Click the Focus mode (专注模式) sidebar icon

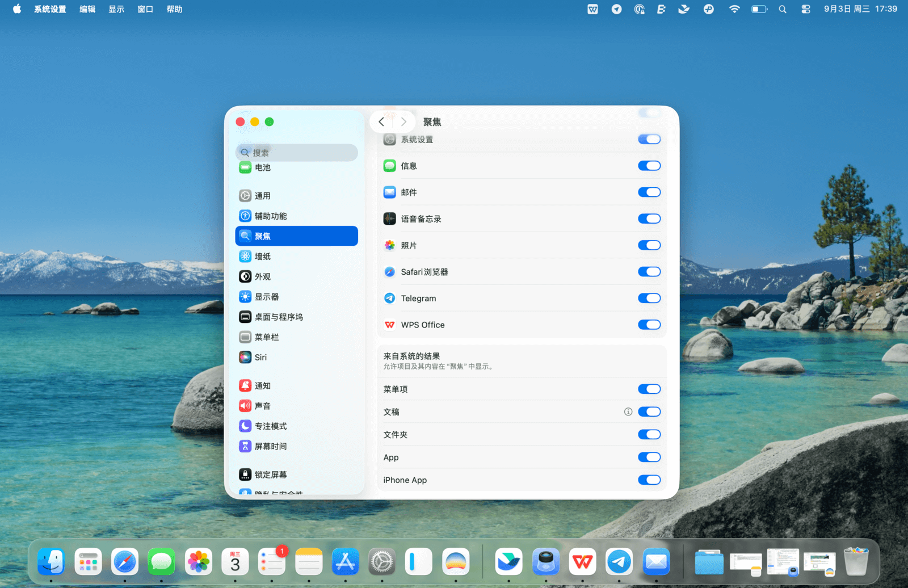pyautogui.click(x=245, y=426)
